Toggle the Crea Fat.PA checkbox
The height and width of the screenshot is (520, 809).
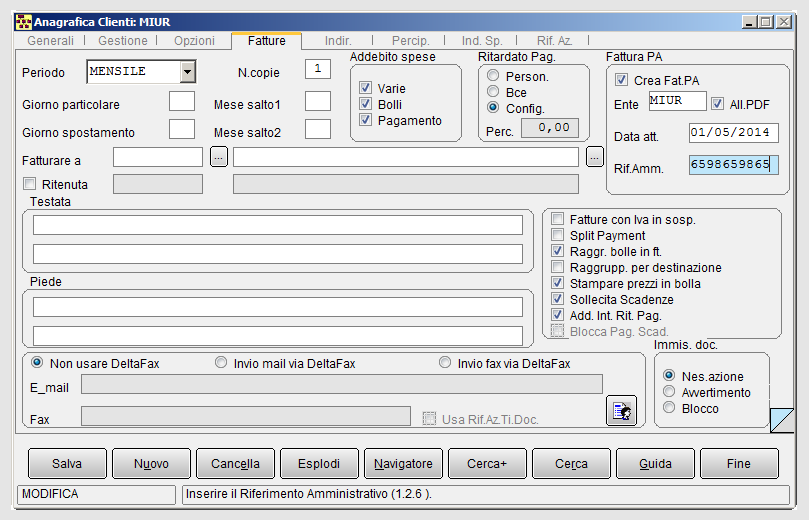click(621, 79)
